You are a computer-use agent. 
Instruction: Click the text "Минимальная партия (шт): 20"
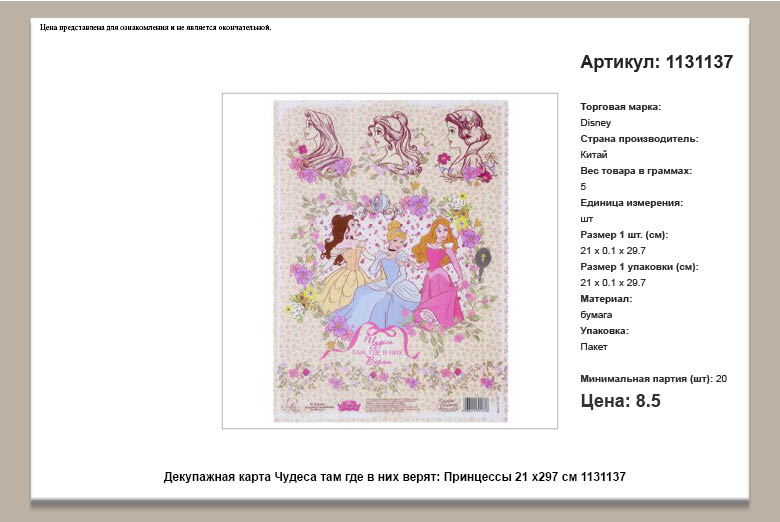(x=653, y=379)
